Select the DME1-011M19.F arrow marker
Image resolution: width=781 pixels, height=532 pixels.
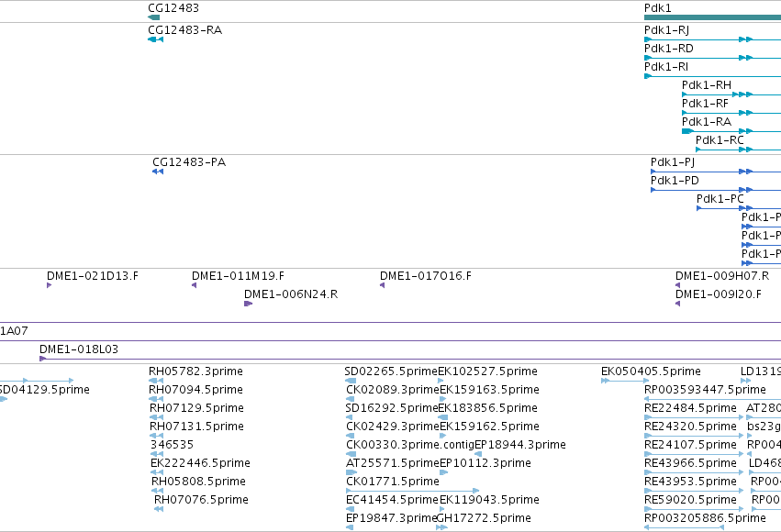[195, 285]
